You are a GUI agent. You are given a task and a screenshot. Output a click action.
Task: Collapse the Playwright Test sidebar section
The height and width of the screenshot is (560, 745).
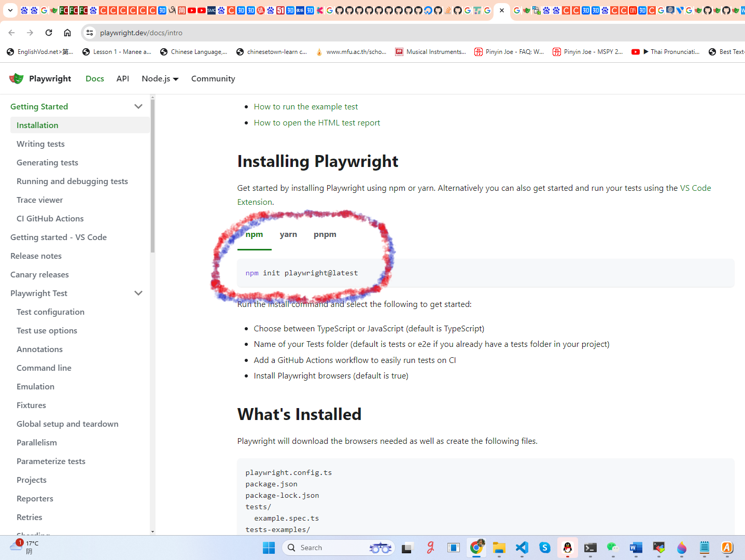click(x=138, y=293)
